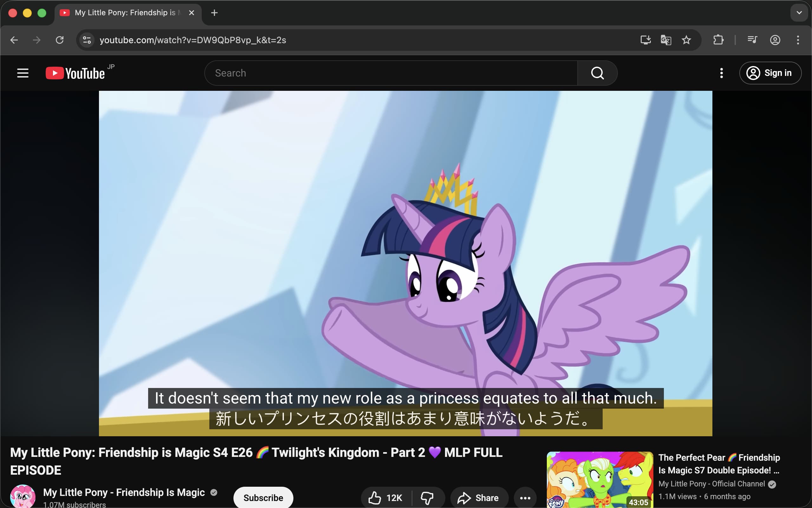
Task: Open the Chrome three-dot menu
Action: 798,40
